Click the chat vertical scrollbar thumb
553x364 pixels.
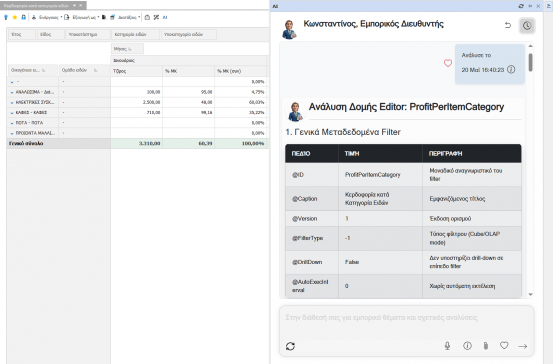coord(530,62)
